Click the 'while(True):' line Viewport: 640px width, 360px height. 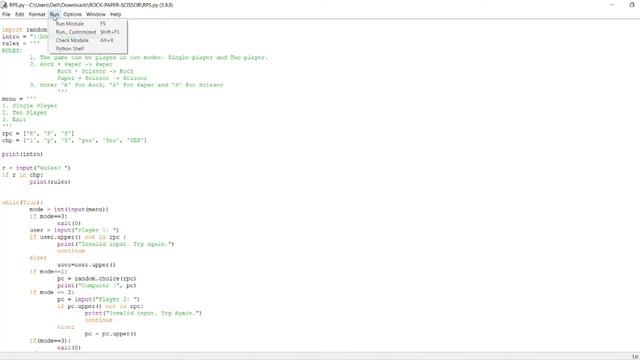pos(22,203)
